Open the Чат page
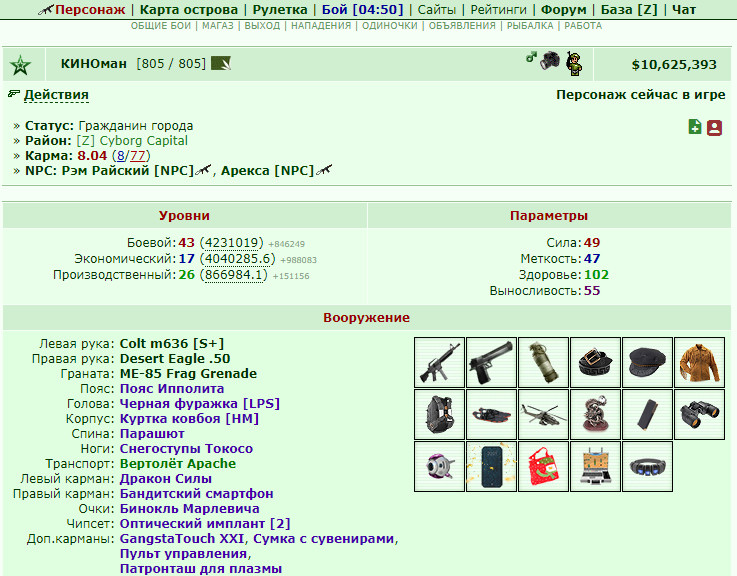This screenshot has width=737, height=576. pos(684,9)
